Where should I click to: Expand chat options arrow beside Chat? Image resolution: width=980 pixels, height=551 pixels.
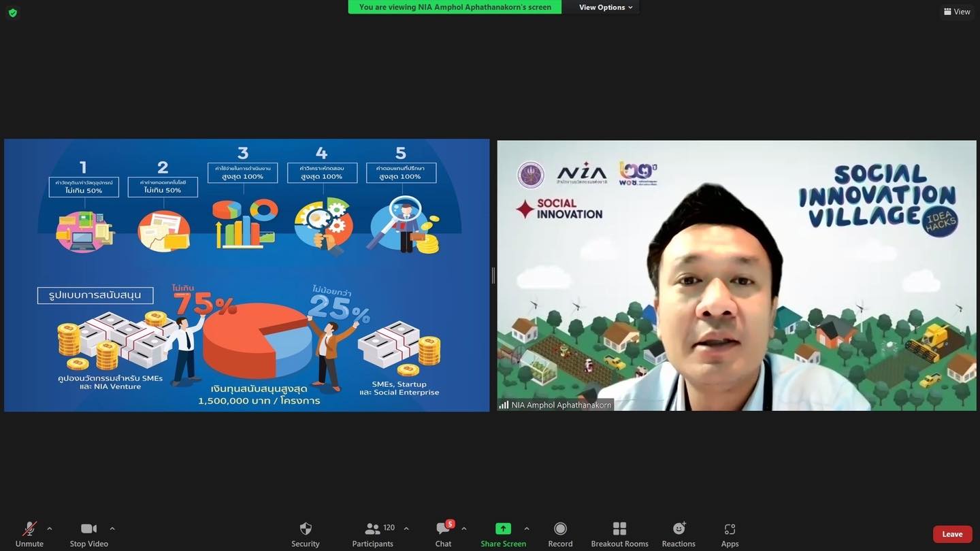(x=464, y=529)
